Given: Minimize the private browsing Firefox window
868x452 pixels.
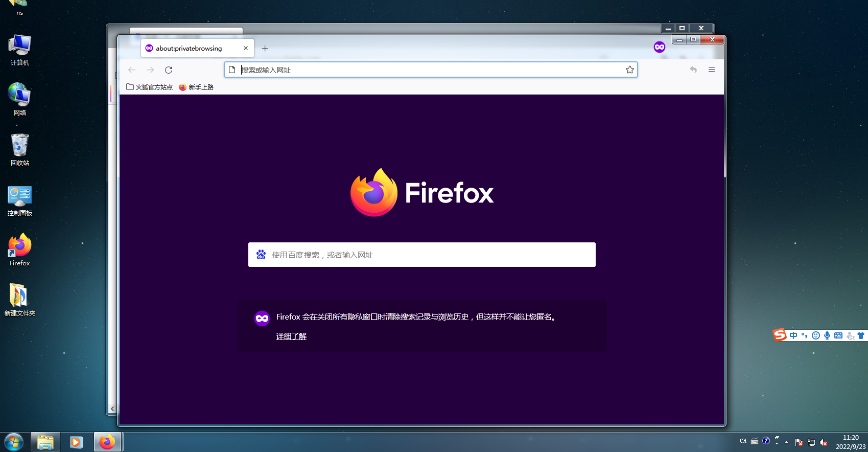Looking at the screenshot, I should pyautogui.click(x=679, y=40).
